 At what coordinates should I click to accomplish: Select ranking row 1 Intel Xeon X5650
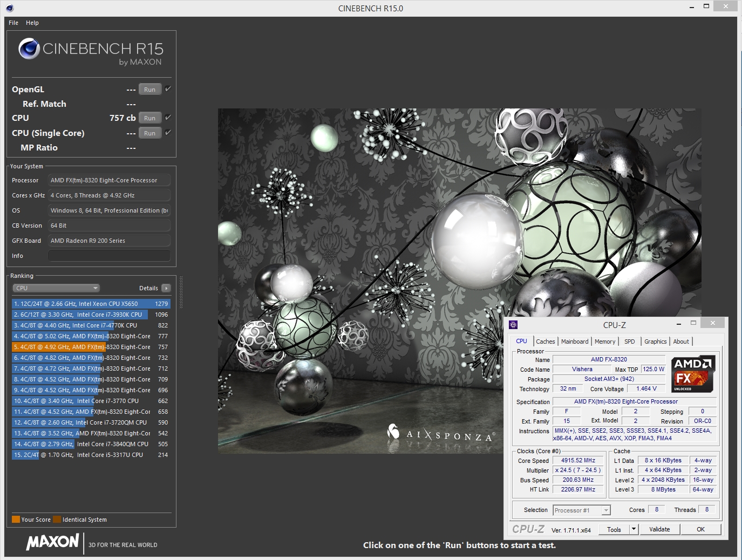click(x=91, y=304)
